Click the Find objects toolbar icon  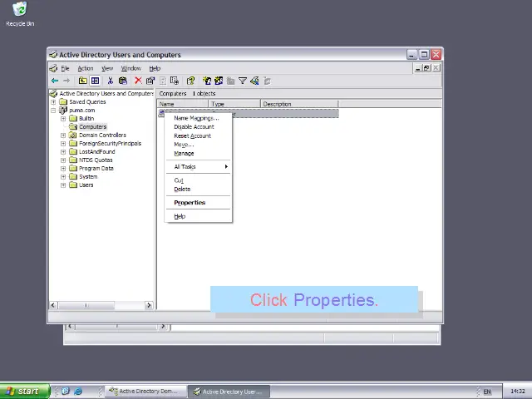click(254, 81)
